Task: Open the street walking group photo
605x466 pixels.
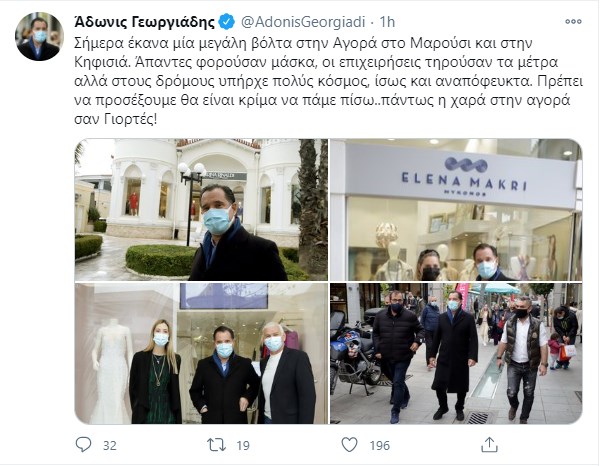Action: [x=456, y=353]
